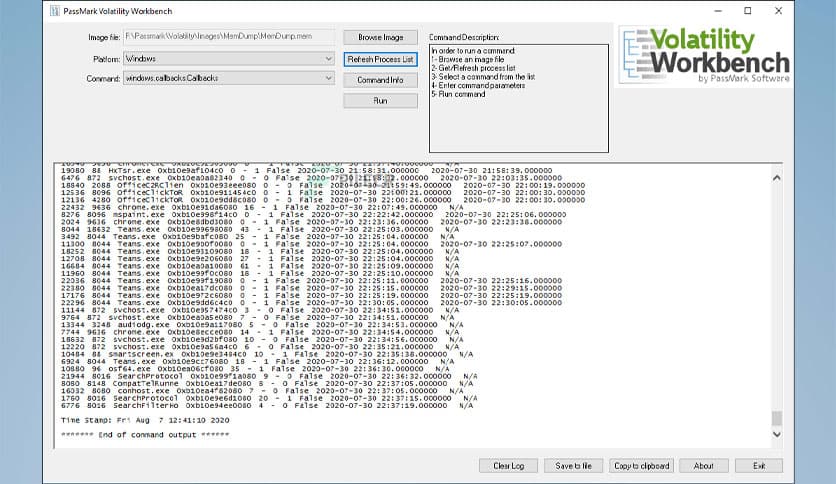Expand the Command dropdown windows.callbacks.Callbacks
Viewport: 836px width, 484px height.
point(229,78)
